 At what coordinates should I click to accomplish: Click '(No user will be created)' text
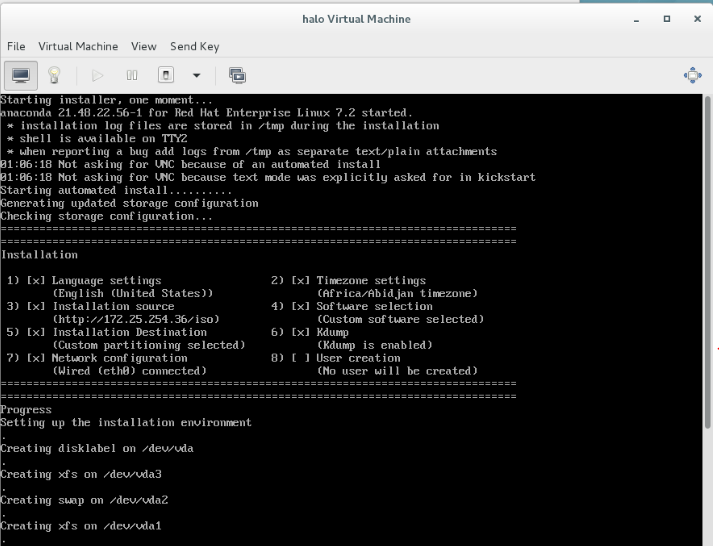pyautogui.click(x=397, y=371)
